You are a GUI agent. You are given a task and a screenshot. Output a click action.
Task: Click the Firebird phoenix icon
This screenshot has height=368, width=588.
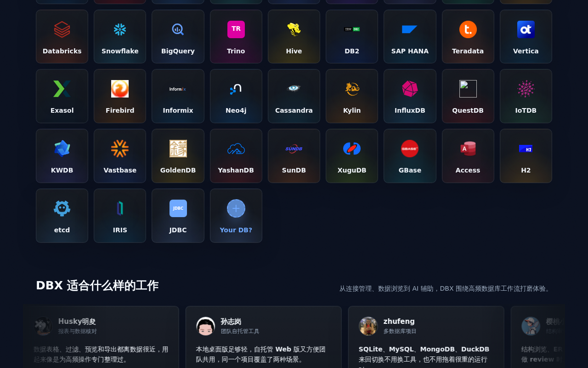point(120,89)
